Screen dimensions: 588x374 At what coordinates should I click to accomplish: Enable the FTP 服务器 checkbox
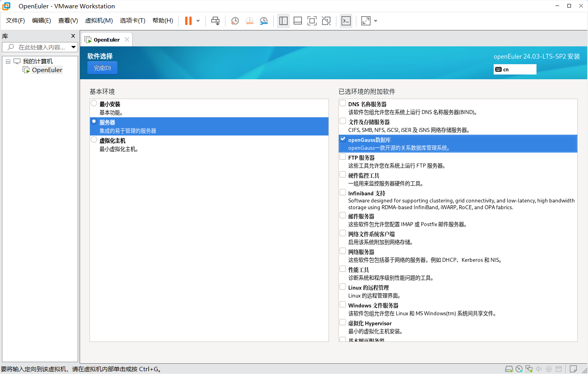point(343,157)
